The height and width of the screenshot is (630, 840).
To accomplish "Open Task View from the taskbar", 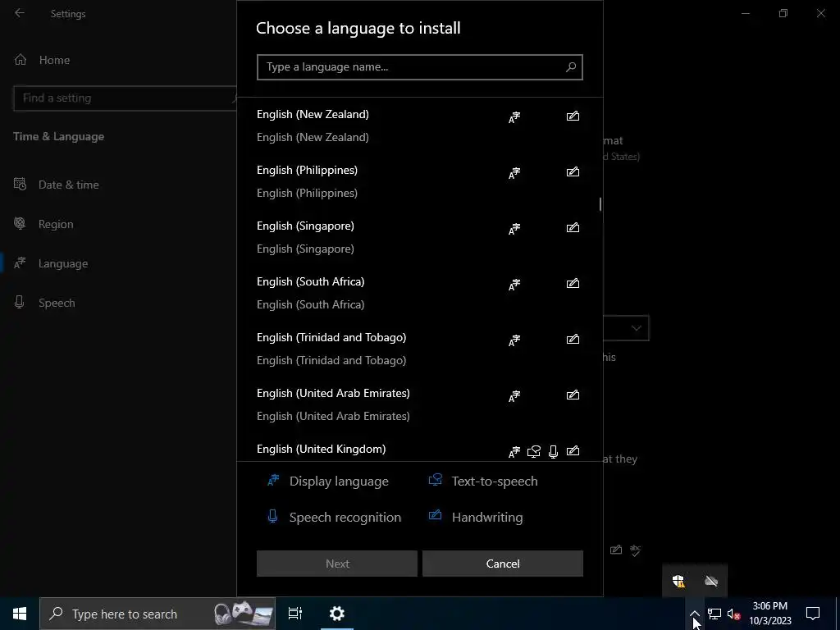I will pos(295,614).
